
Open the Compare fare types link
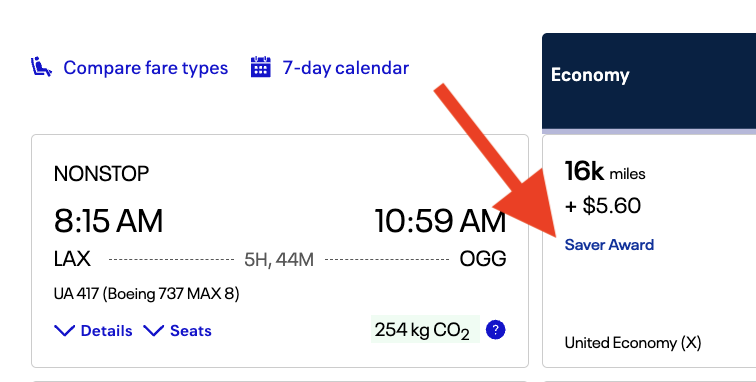146,68
